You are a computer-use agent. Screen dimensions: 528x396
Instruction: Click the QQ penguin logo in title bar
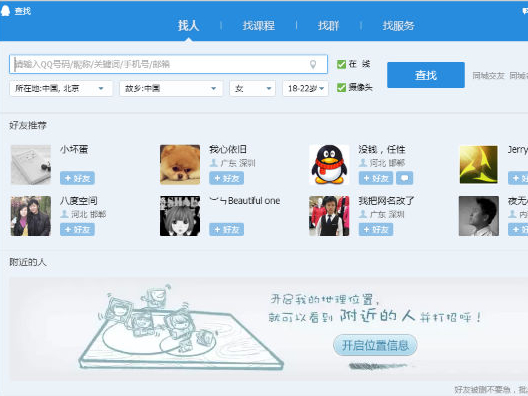5,11
